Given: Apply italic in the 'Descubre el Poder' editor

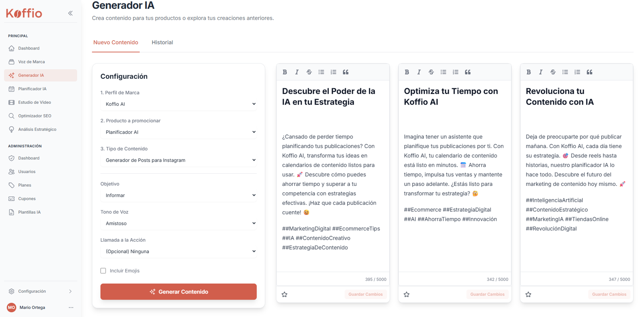Looking at the screenshot, I should [297, 72].
